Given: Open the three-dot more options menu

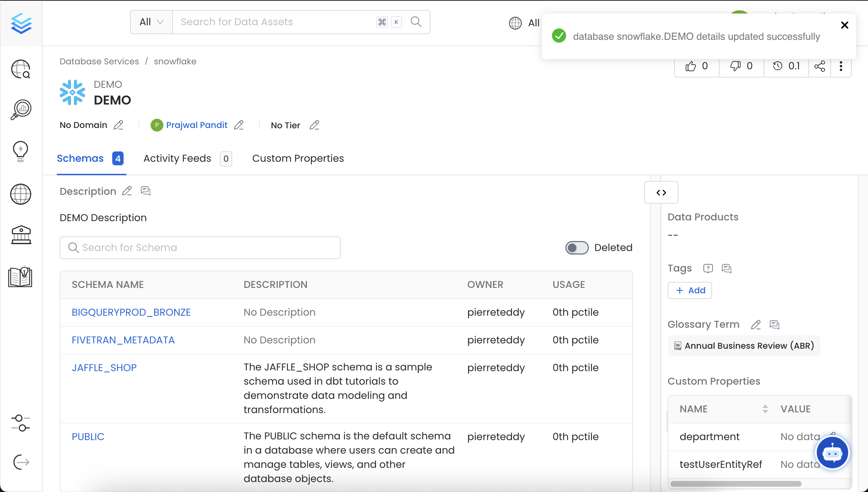Looking at the screenshot, I should (841, 66).
